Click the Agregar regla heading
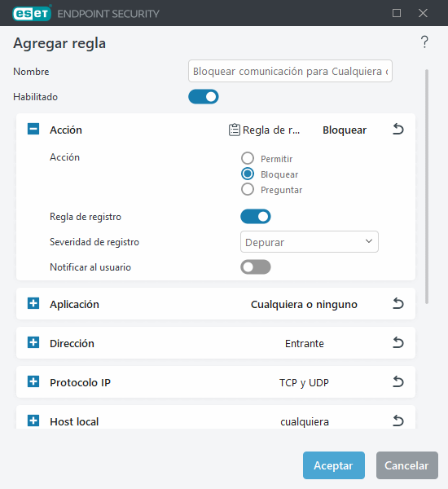448x489 pixels. (59, 43)
